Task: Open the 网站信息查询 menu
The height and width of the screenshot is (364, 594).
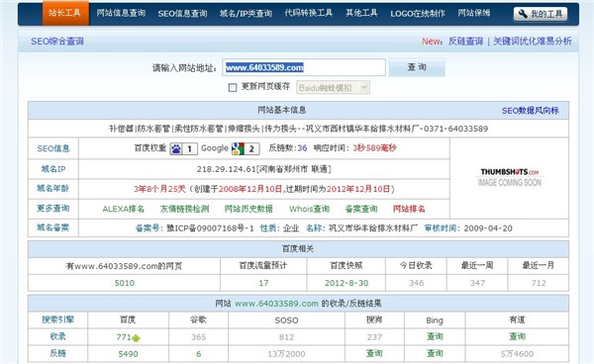Action: coord(121,13)
